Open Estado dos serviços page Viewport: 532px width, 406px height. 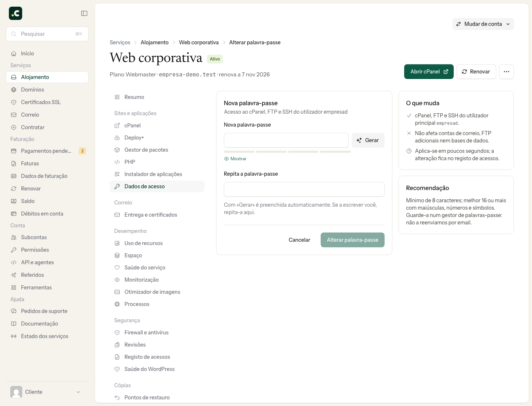(x=47, y=336)
